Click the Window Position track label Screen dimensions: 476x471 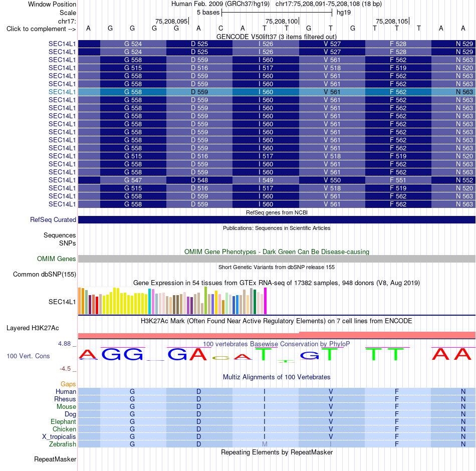click(52, 4)
